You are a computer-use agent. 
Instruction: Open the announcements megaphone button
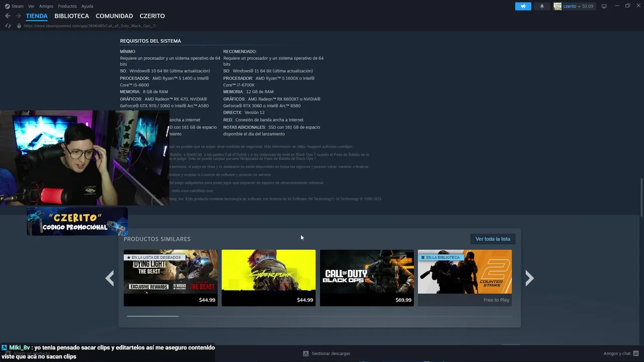click(523, 6)
